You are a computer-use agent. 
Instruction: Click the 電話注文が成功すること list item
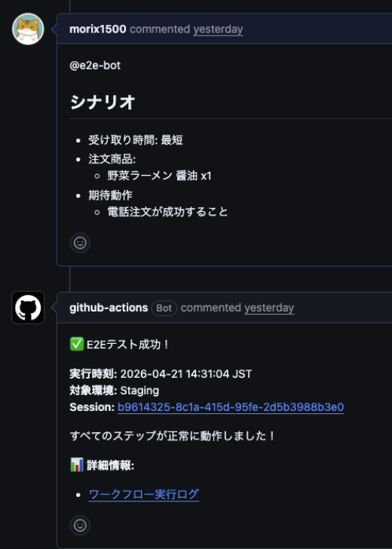167,212
